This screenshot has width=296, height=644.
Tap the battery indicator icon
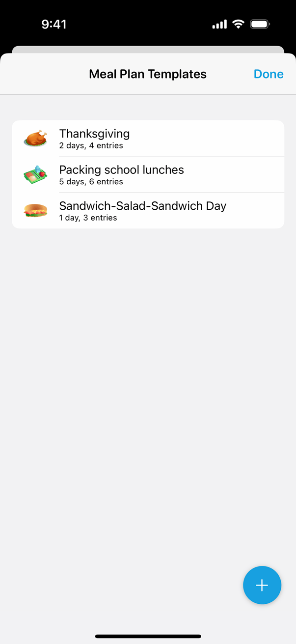(260, 24)
